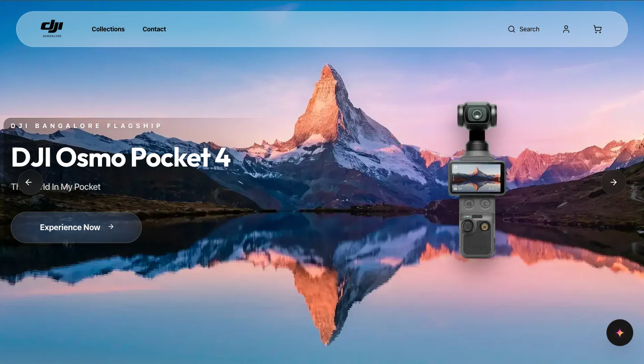
Task: Click the DJI Bangalore logo
Action: point(52,29)
